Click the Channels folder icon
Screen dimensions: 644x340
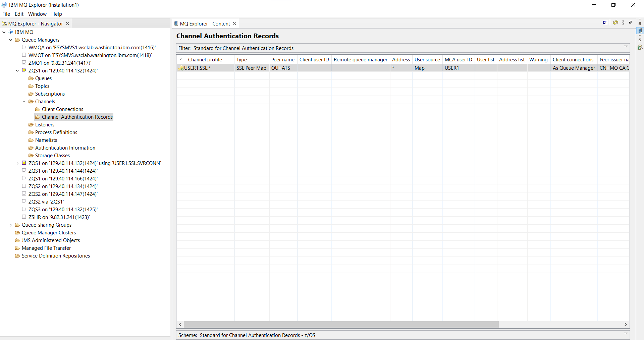pos(31,102)
